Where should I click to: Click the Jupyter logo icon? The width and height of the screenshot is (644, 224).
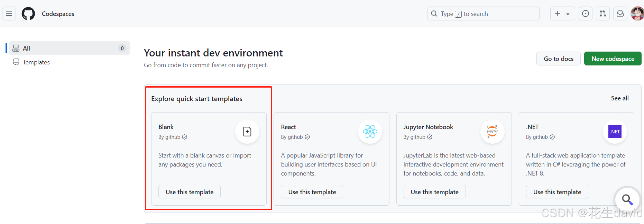coord(492,132)
